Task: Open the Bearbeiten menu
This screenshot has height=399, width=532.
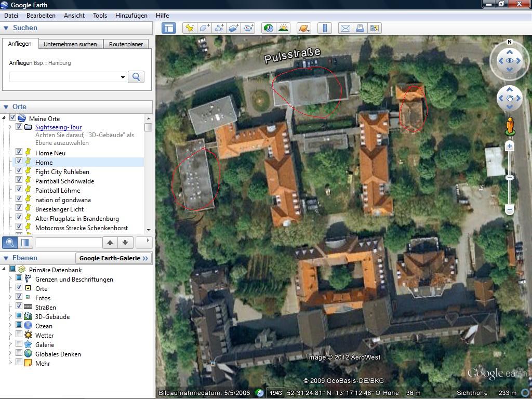Action: pyautogui.click(x=41, y=16)
